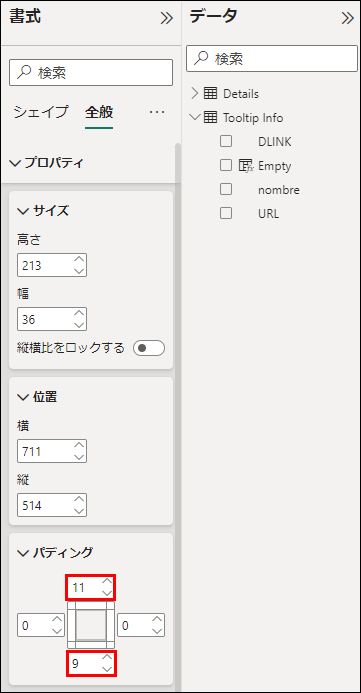361x693 pixels.
Task: Click the top padding field showing 11
Action: (x=91, y=588)
